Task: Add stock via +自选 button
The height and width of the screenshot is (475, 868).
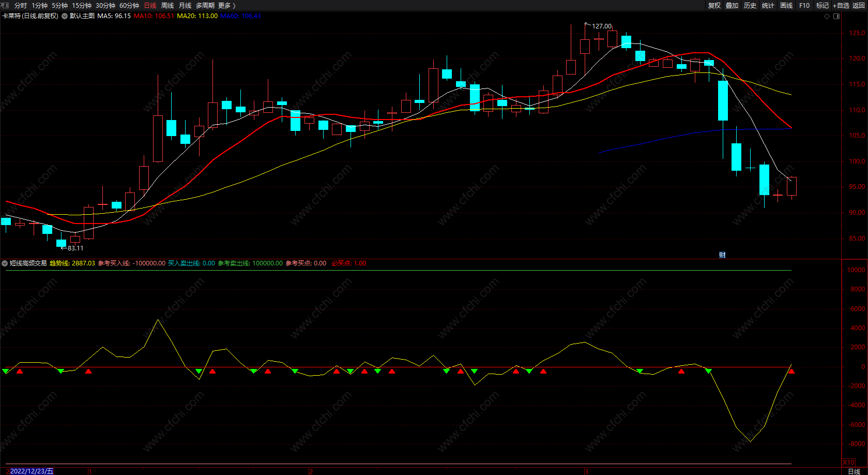Action: click(841, 5)
